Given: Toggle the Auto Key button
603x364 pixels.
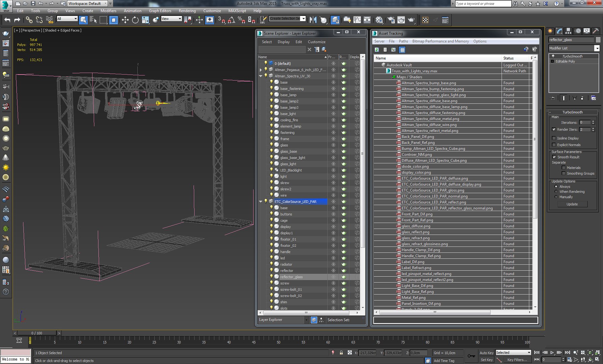Looking at the screenshot, I should coord(486,353).
